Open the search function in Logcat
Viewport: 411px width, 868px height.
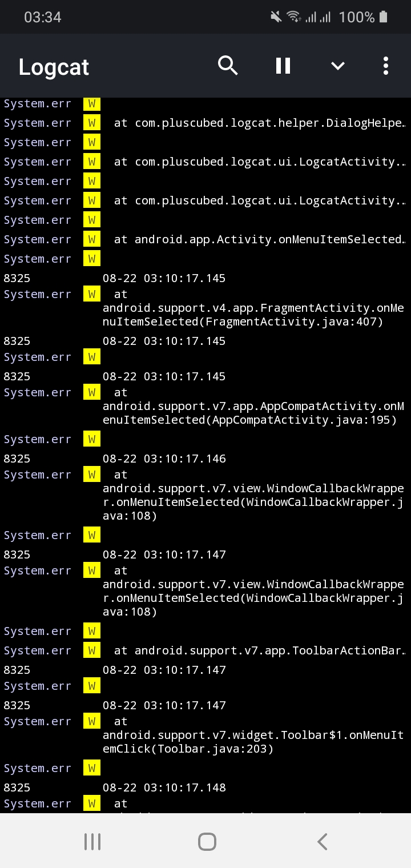228,66
